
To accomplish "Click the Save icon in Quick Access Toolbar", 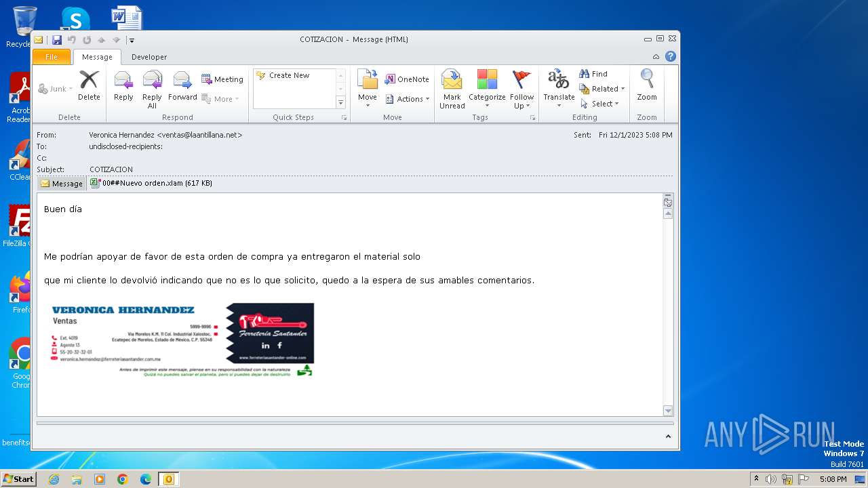I will 57,39.
